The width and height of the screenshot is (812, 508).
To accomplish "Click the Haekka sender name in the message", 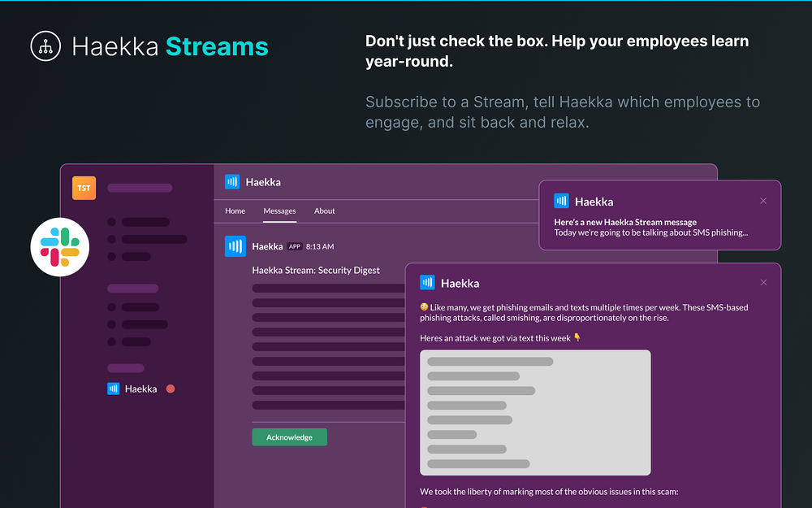I will coord(267,247).
